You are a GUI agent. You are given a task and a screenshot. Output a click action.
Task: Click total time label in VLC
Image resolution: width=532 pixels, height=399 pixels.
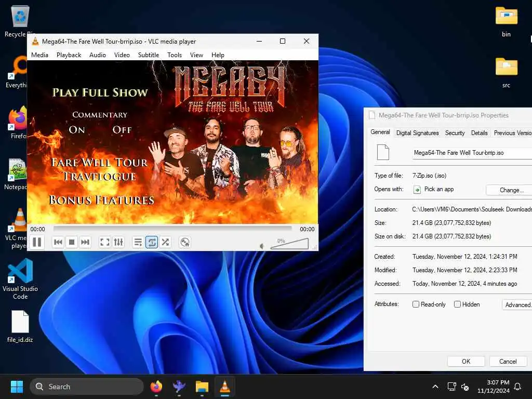pyautogui.click(x=307, y=229)
